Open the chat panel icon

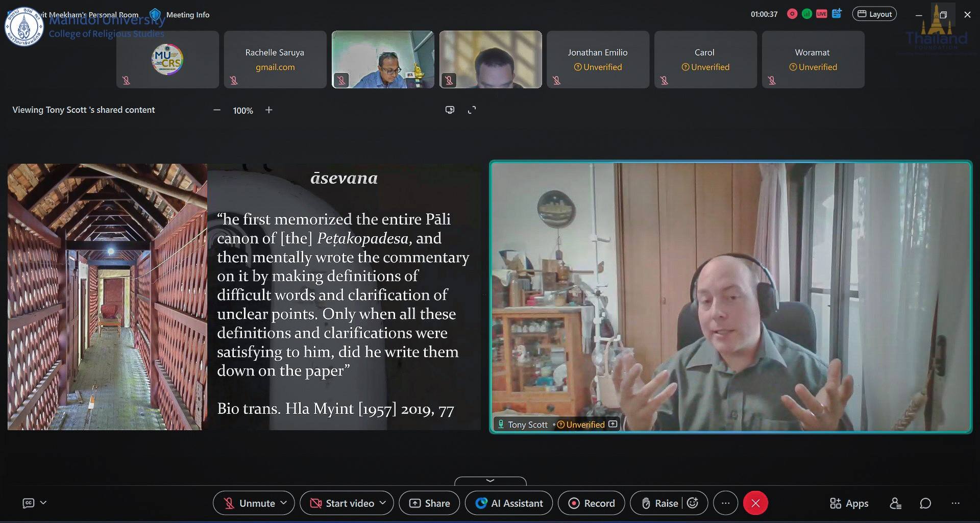[x=925, y=504]
